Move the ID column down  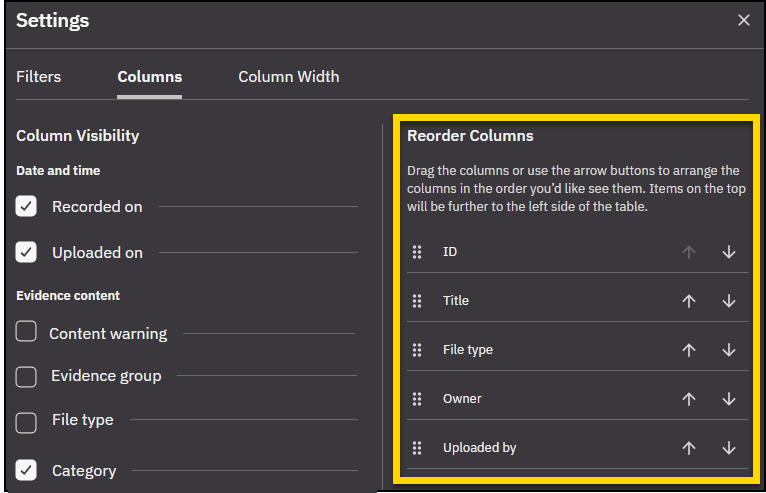click(x=728, y=252)
